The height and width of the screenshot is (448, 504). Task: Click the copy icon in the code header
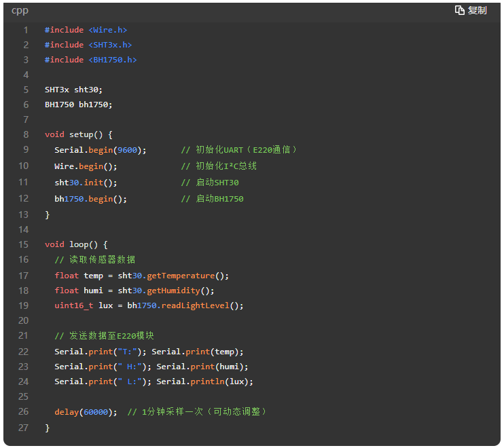pos(460,10)
